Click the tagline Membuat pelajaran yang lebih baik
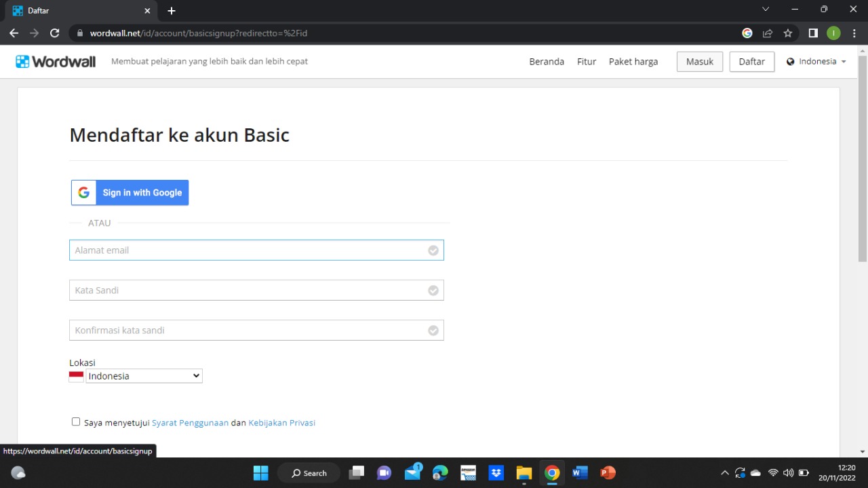The width and height of the screenshot is (868, 488). tap(210, 61)
